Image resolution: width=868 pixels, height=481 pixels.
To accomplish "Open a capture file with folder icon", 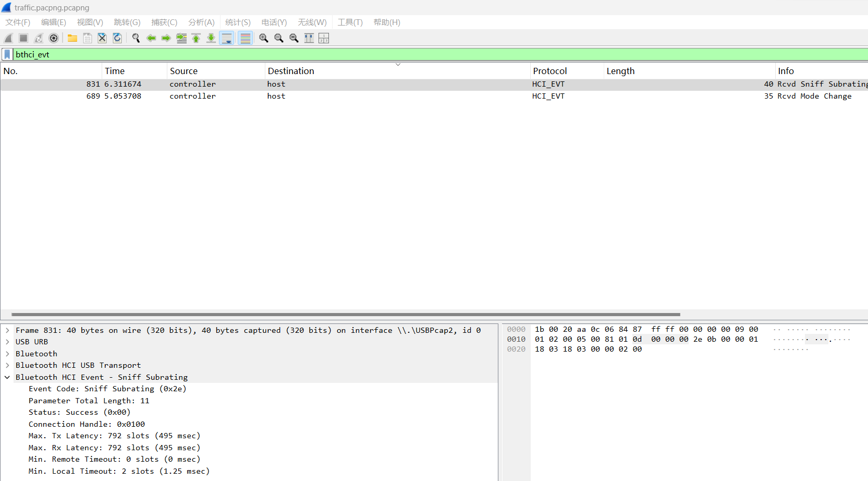I will tap(72, 38).
